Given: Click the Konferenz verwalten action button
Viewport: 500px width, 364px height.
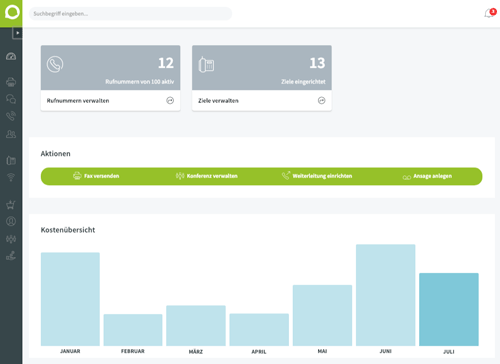Looking at the screenshot, I should click(x=207, y=176).
